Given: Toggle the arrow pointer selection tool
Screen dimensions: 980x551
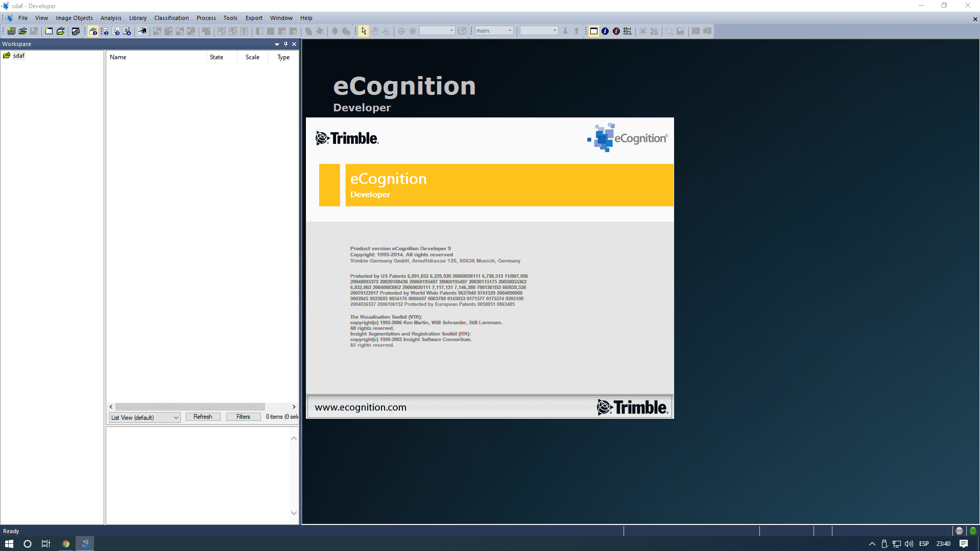Looking at the screenshot, I should click(364, 31).
